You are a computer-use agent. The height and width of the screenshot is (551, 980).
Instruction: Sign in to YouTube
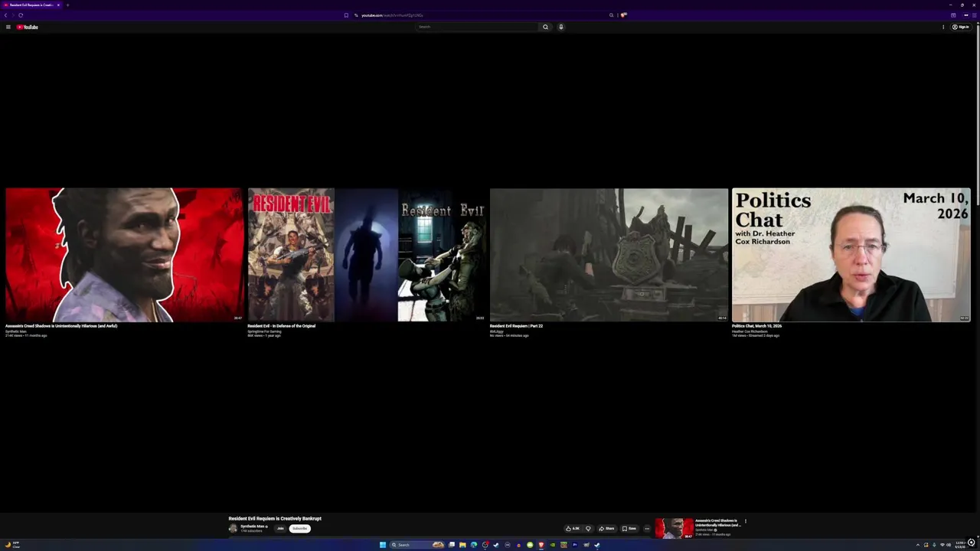click(x=961, y=27)
